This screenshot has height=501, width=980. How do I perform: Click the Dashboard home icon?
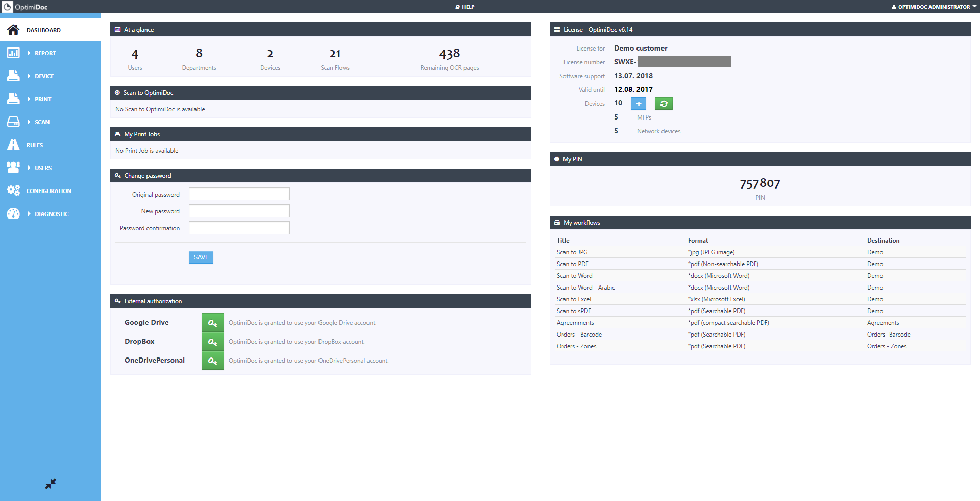point(13,30)
